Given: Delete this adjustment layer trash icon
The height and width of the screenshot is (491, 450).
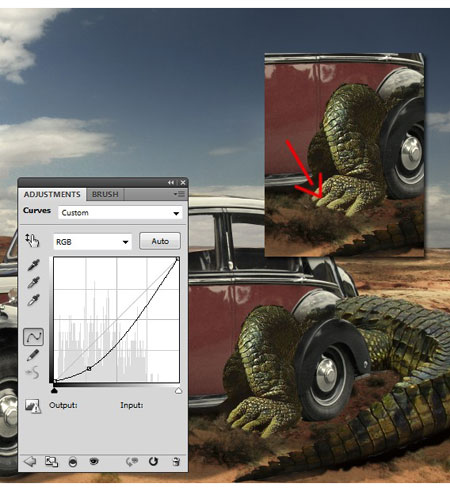Looking at the screenshot, I should (x=176, y=462).
